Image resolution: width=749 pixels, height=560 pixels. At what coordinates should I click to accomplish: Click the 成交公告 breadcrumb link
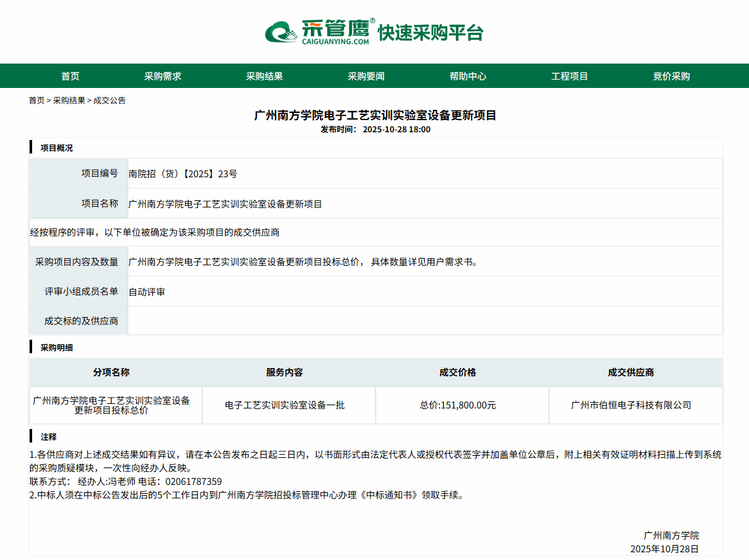(x=110, y=101)
